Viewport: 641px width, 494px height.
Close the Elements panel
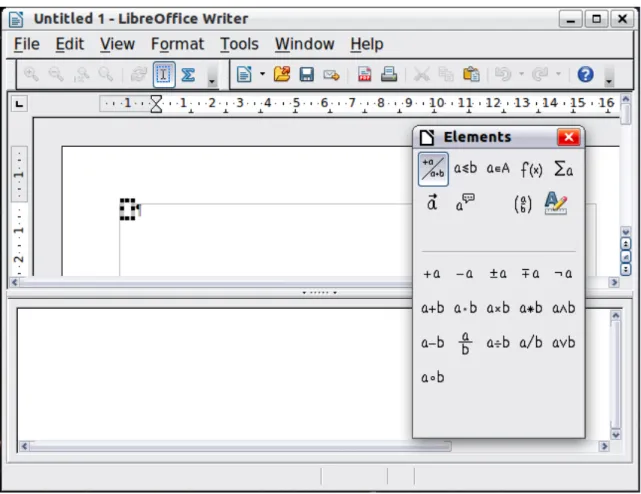pos(569,137)
